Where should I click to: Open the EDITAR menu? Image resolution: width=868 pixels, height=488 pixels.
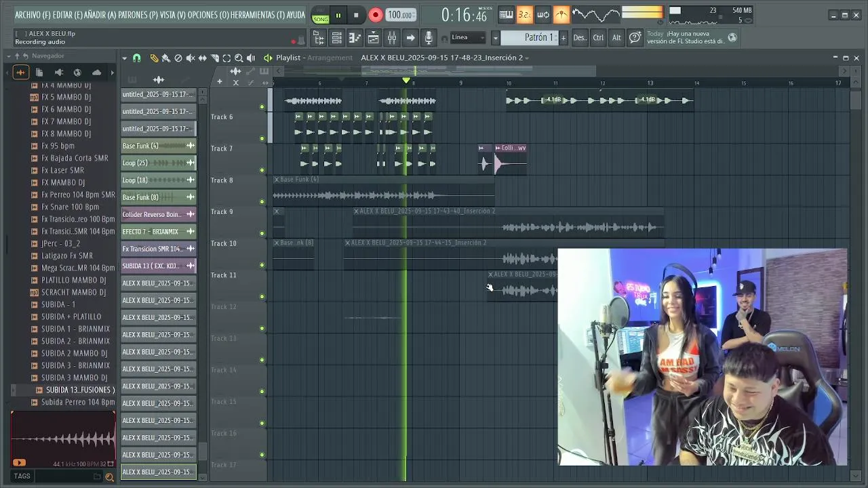click(x=68, y=15)
